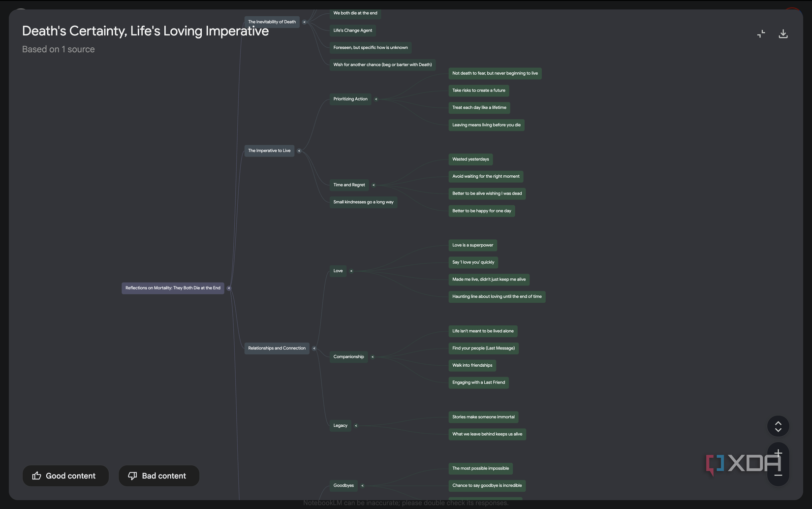This screenshot has height=509, width=812.
Task: Download the mind map using the download icon
Action: [783, 33]
